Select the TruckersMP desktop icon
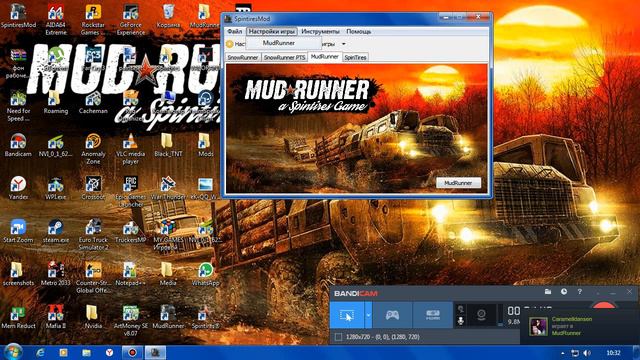 (131, 231)
